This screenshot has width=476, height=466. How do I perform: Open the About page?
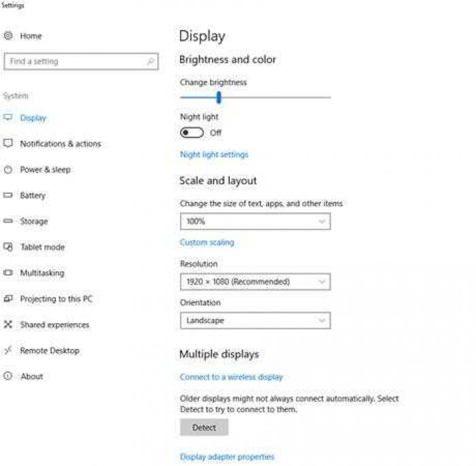tap(32, 376)
